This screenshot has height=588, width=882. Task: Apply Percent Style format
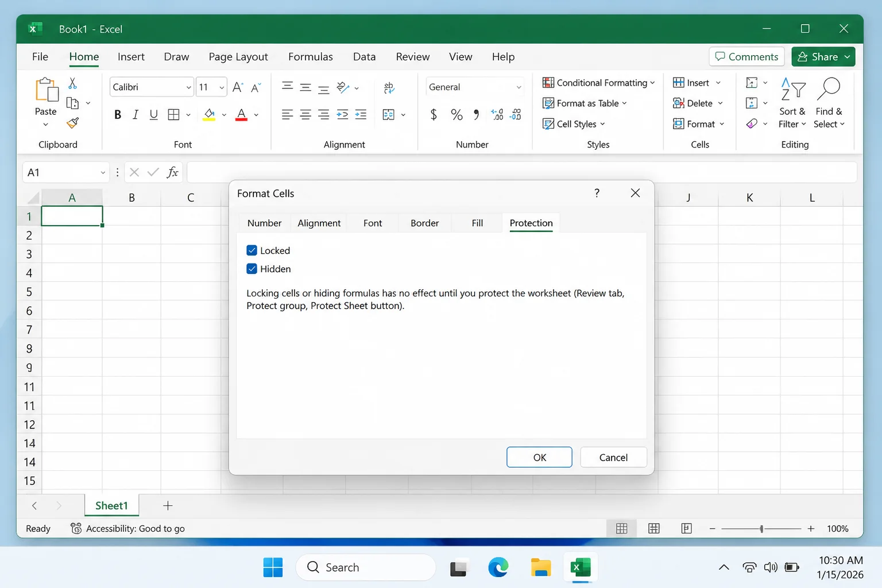pyautogui.click(x=457, y=115)
